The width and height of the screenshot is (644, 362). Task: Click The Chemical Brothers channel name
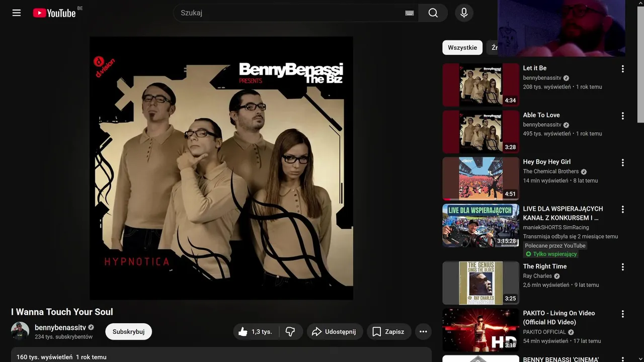tap(551, 171)
